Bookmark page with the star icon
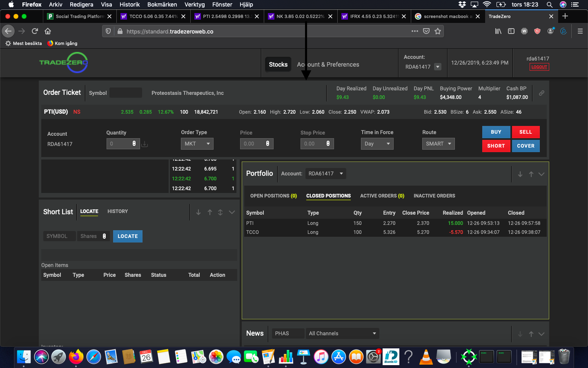Image resolution: width=588 pixels, height=368 pixels. pyautogui.click(x=438, y=31)
